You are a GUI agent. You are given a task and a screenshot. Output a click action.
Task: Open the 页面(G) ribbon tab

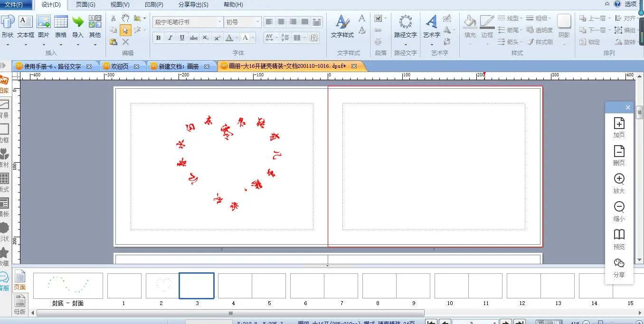pos(85,5)
